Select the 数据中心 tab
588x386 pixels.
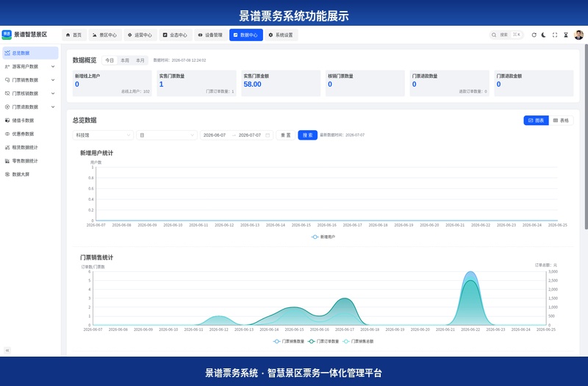tap(246, 35)
